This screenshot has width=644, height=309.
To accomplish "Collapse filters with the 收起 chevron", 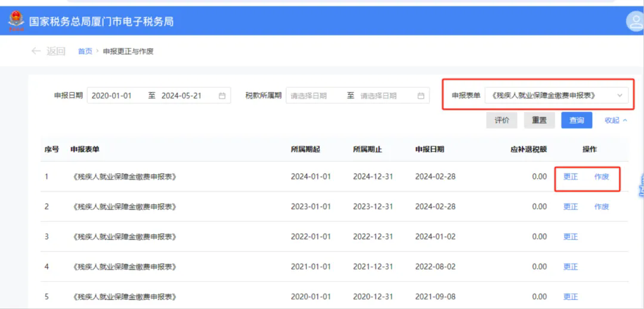I will pos(625,120).
